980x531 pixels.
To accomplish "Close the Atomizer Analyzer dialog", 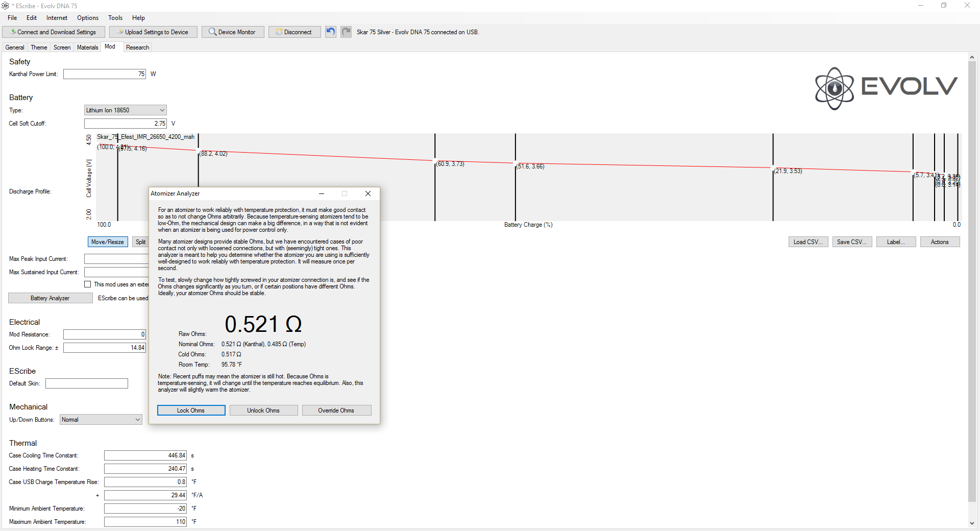I will (x=367, y=194).
